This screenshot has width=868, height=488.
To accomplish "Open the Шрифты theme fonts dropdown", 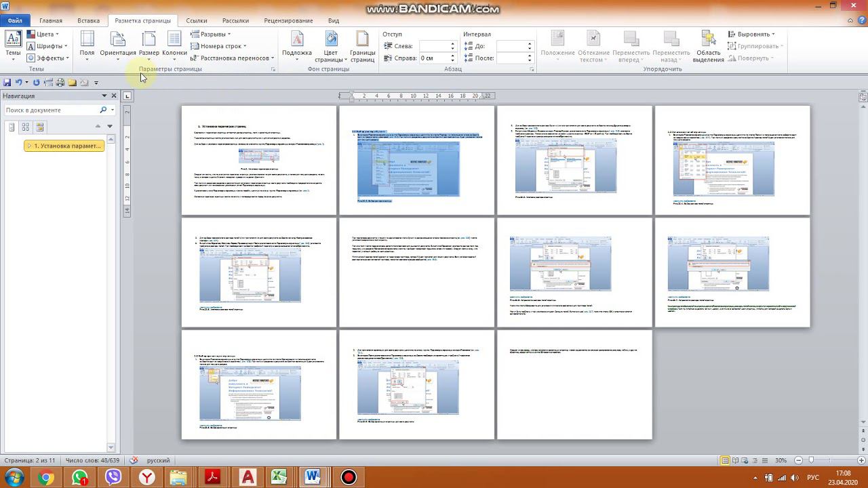I will (46, 46).
